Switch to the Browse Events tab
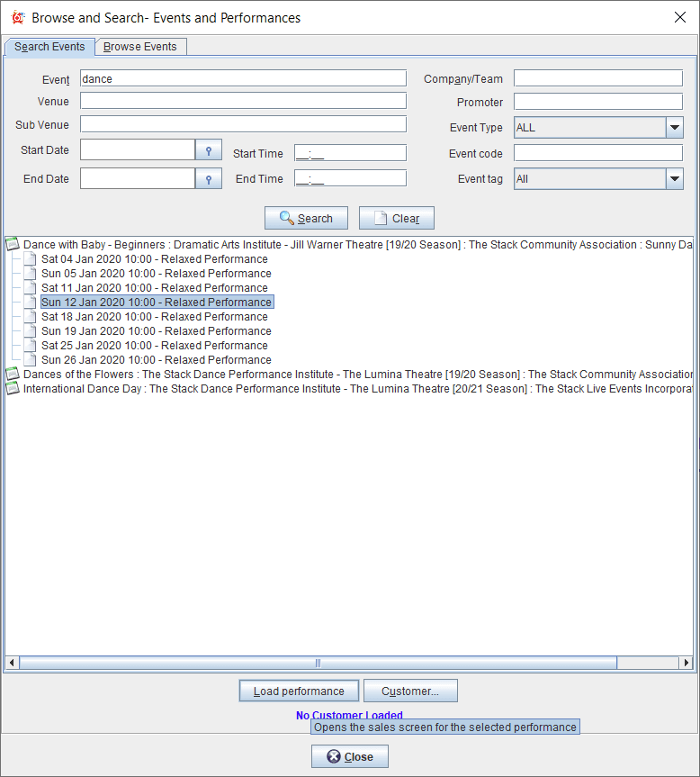The height and width of the screenshot is (777, 700). (x=140, y=47)
